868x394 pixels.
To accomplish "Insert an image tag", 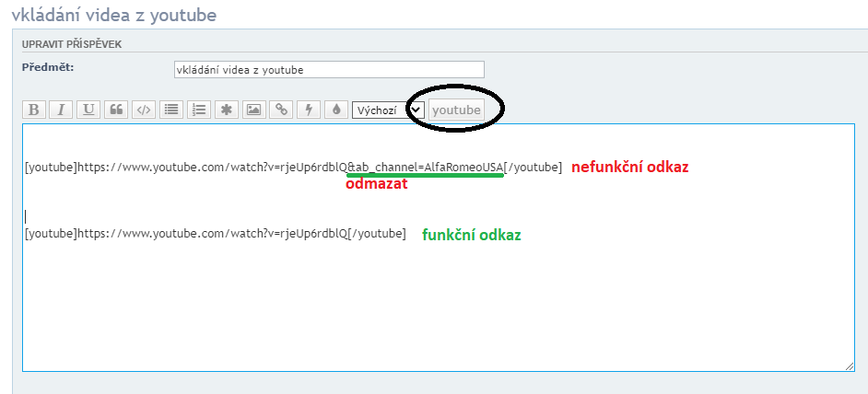I will pos(254,110).
